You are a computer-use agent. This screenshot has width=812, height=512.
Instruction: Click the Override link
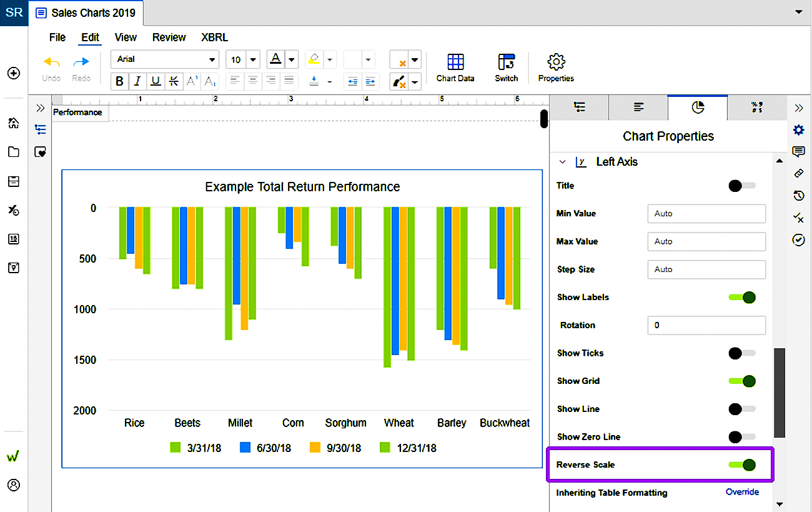coord(742,492)
